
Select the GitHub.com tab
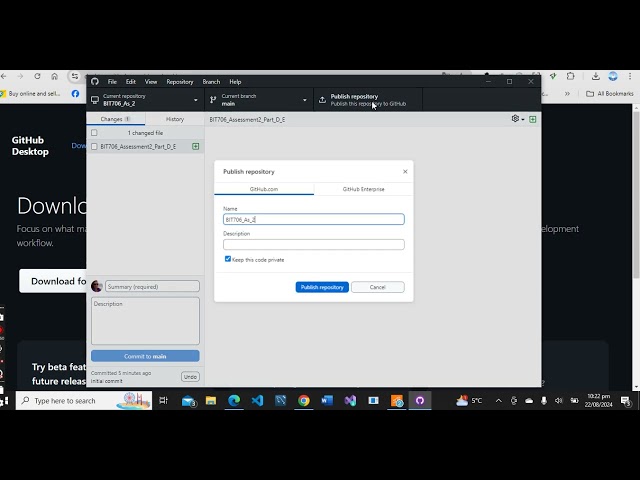click(264, 189)
